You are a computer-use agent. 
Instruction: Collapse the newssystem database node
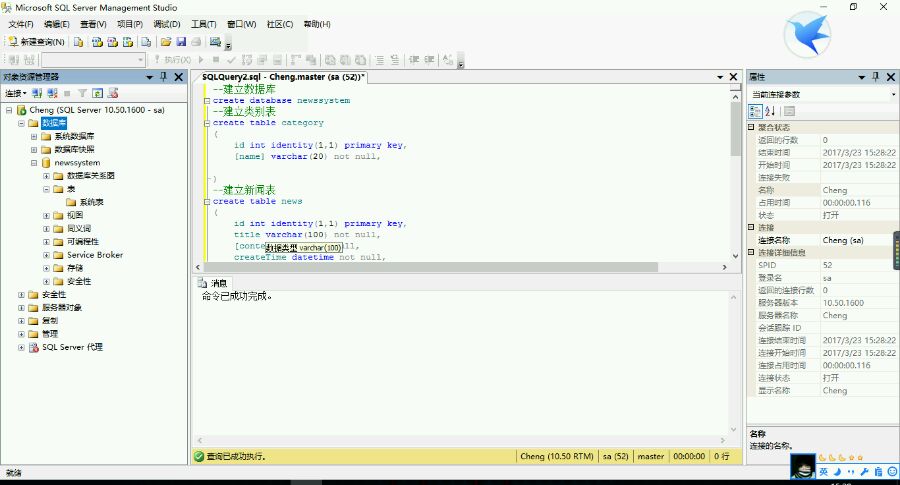pos(34,162)
